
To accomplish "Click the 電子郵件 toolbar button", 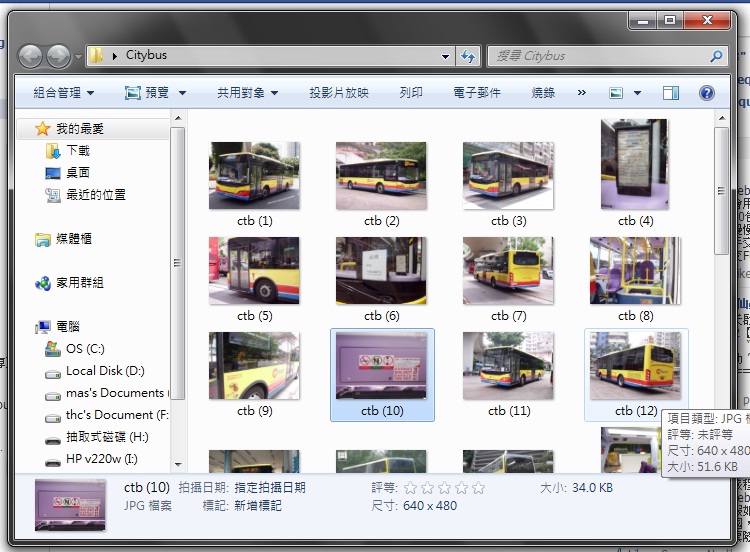I will (476, 93).
